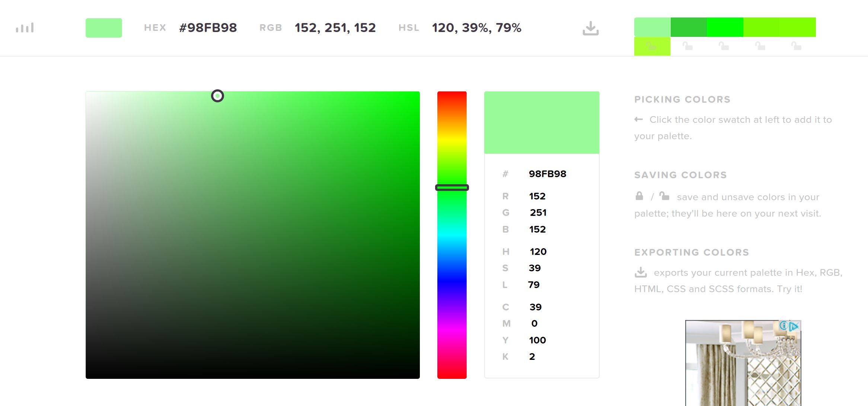Click the R value field showing 152
Image resolution: width=868 pixels, height=406 pixels.
pyautogui.click(x=537, y=196)
